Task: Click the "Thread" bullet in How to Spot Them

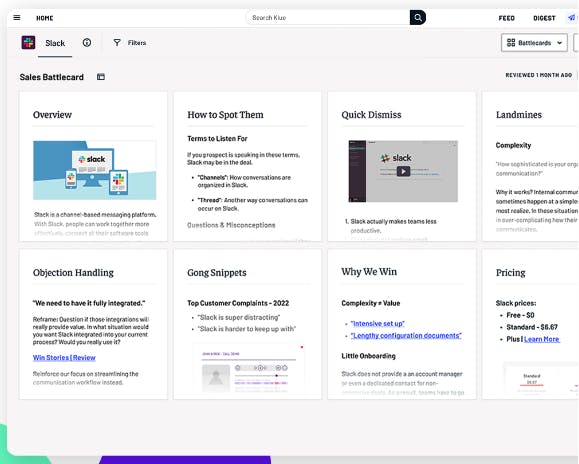Action: (253, 204)
